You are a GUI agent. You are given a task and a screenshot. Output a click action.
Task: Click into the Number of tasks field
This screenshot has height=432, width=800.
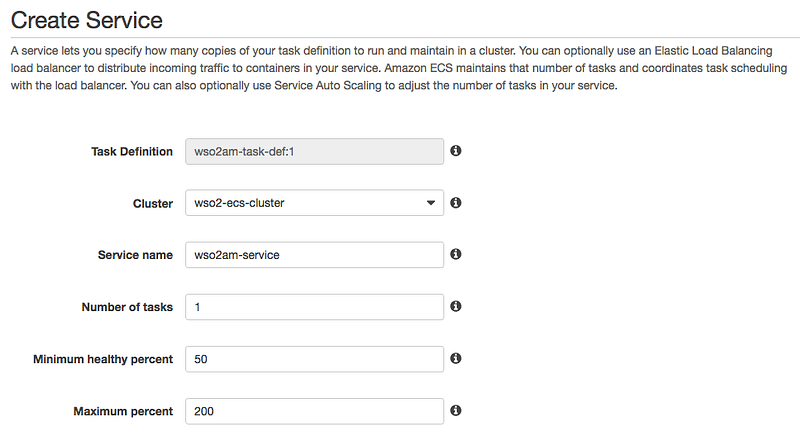[313, 307]
